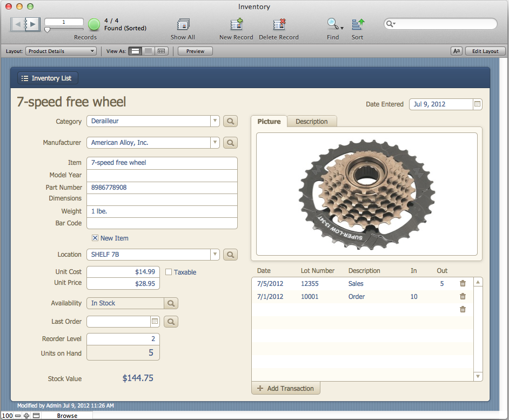Click the Unit Price field $28.95

(123, 284)
